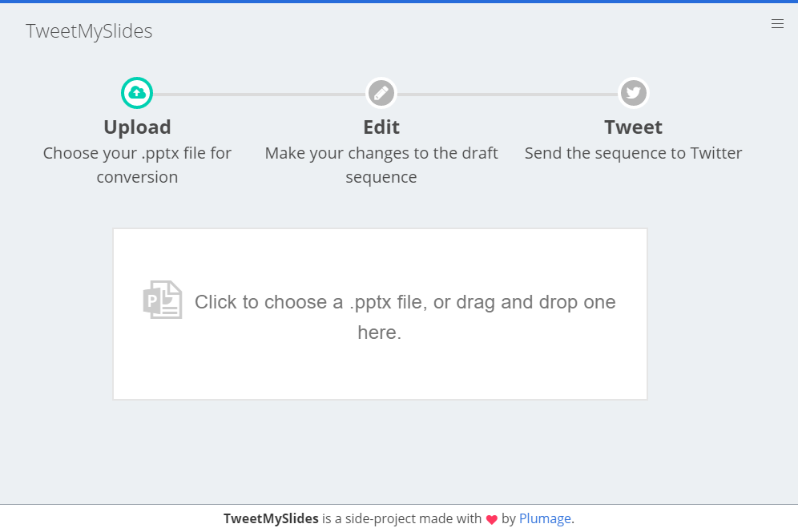Open the Plumage link in footer
Screen dimensions: 798x532
545,518
